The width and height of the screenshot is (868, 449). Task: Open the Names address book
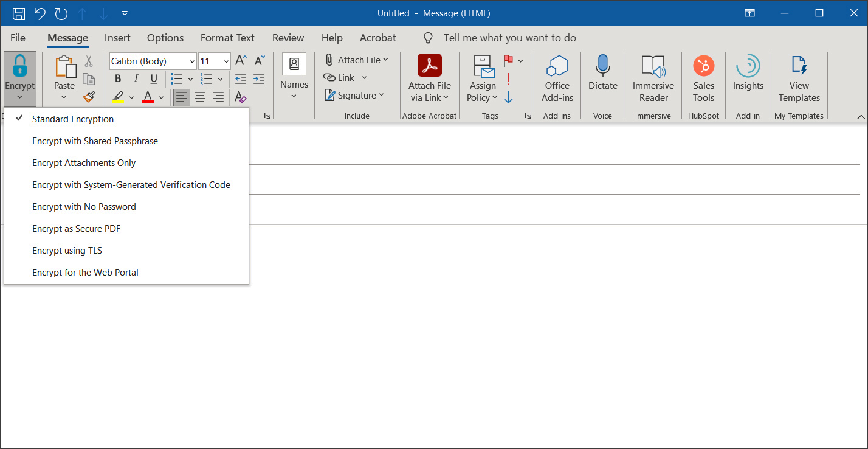294,77
